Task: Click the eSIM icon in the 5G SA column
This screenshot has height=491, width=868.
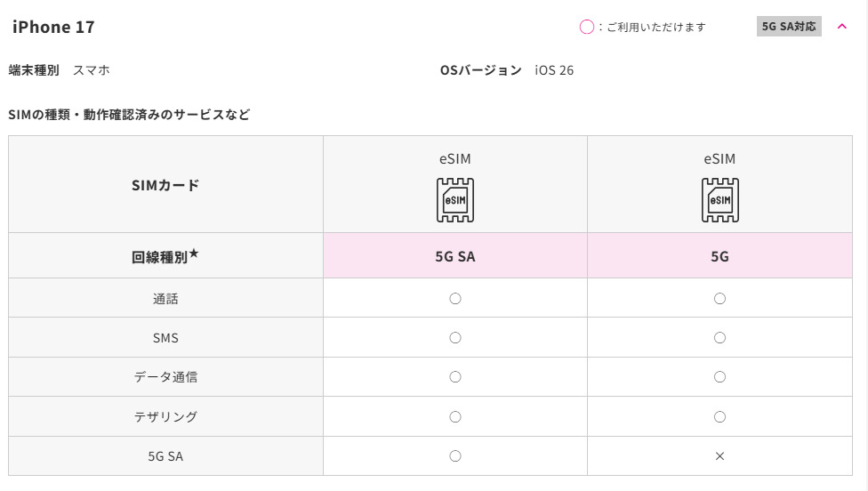Action: pyautogui.click(x=455, y=200)
